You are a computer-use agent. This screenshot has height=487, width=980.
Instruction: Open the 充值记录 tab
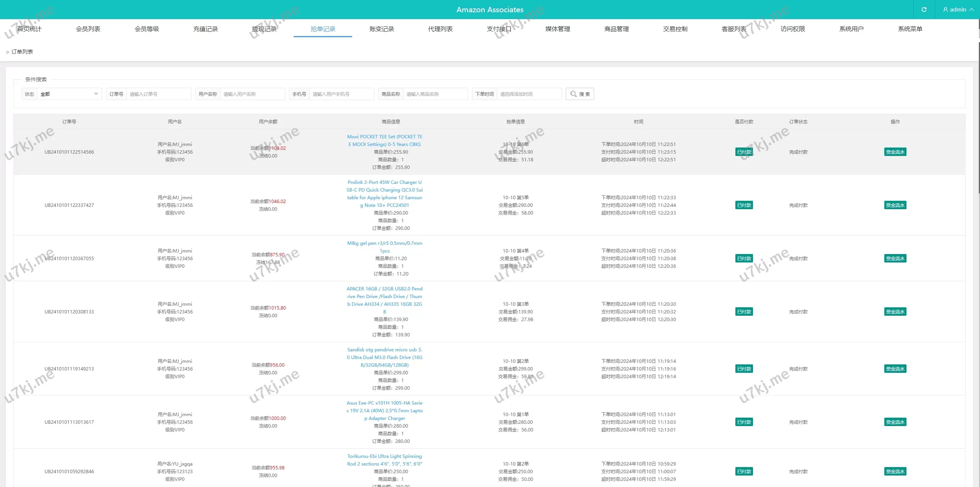pyautogui.click(x=205, y=29)
